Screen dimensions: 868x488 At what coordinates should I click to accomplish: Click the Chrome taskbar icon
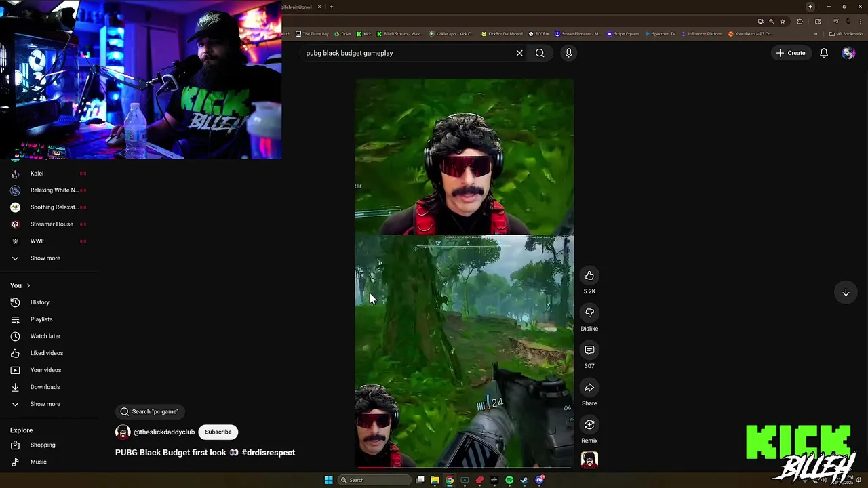click(450, 480)
